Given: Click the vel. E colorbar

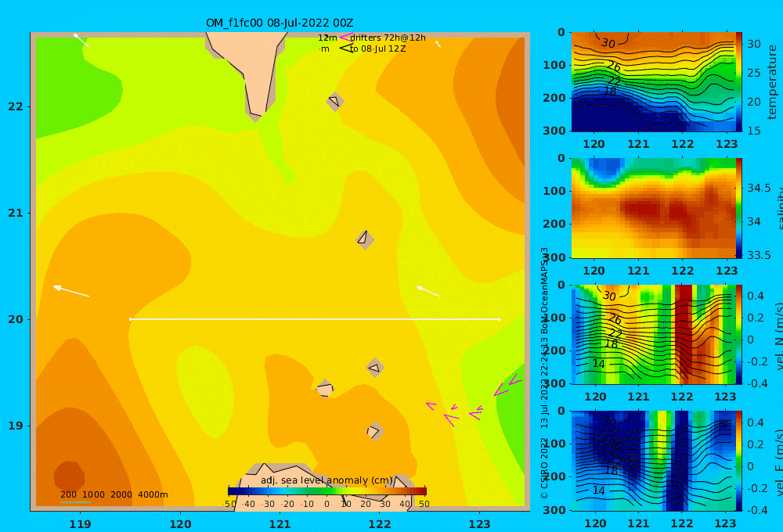Looking at the screenshot, I should point(739,461).
